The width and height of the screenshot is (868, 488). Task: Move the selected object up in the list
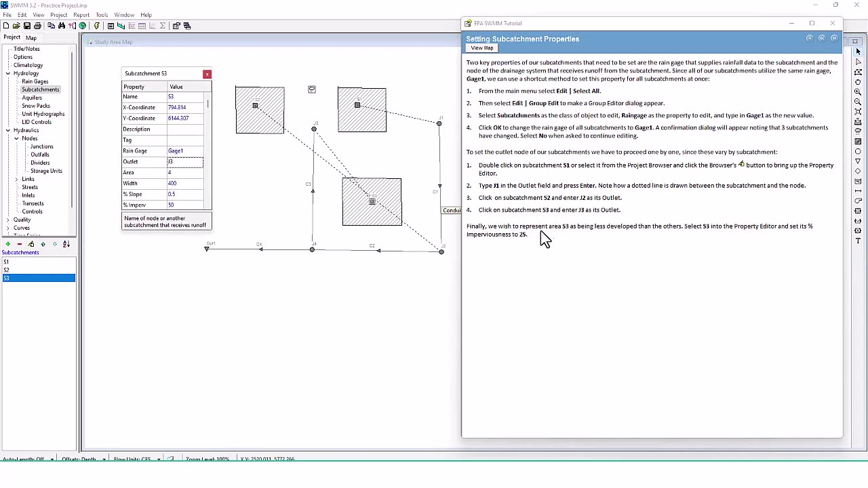coord(43,244)
